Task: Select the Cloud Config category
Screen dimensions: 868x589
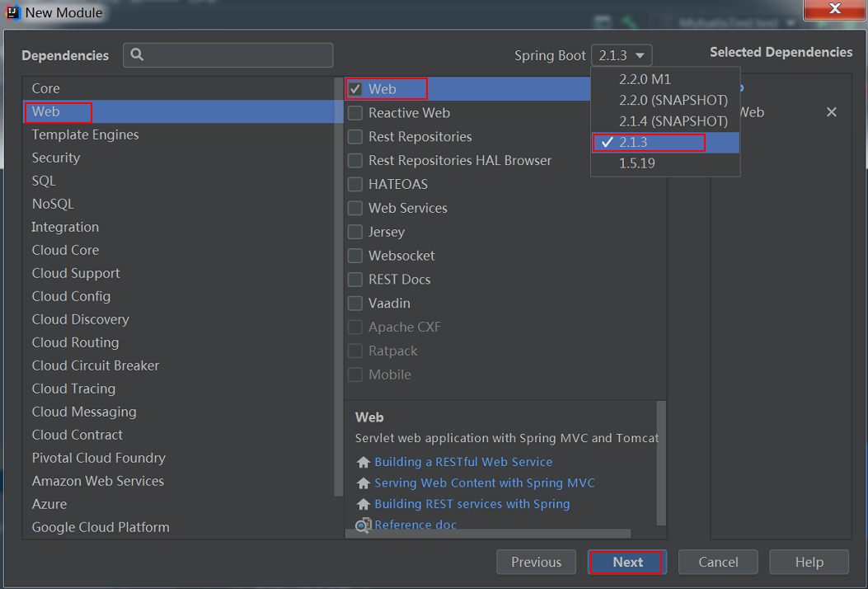Action: coord(180,296)
